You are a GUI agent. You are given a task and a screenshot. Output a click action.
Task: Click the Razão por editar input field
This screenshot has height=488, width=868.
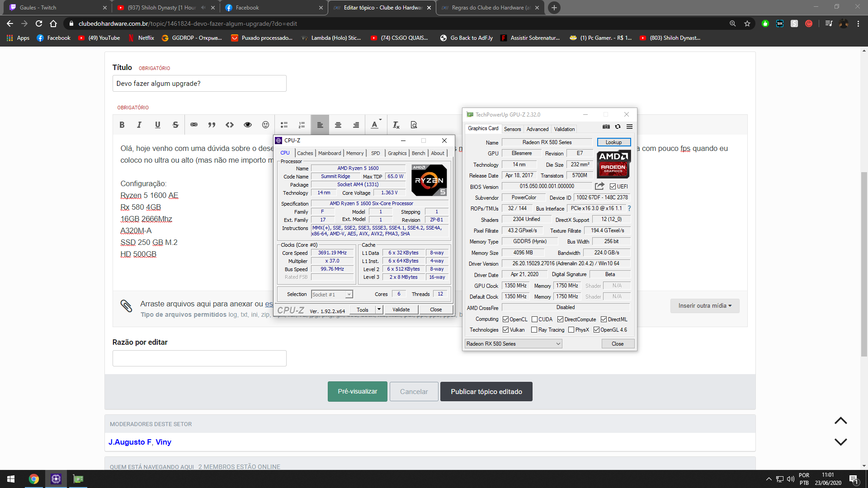(199, 358)
